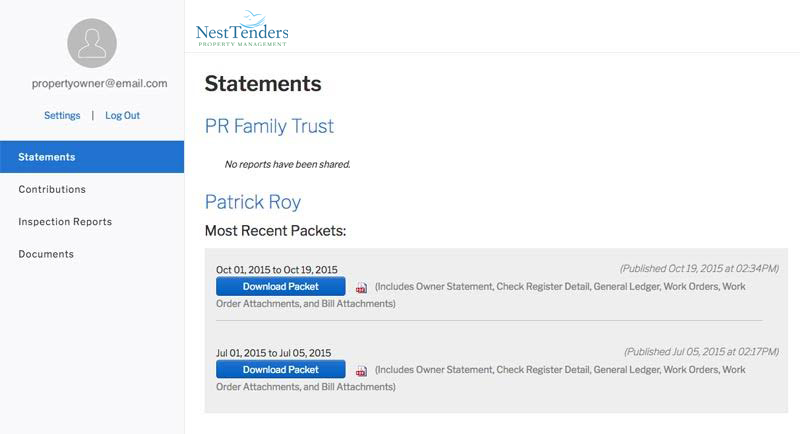Click the Oct 01, 2015 to Oct 19, 2015 date range
The width and height of the screenshot is (800, 434).
coord(277,270)
